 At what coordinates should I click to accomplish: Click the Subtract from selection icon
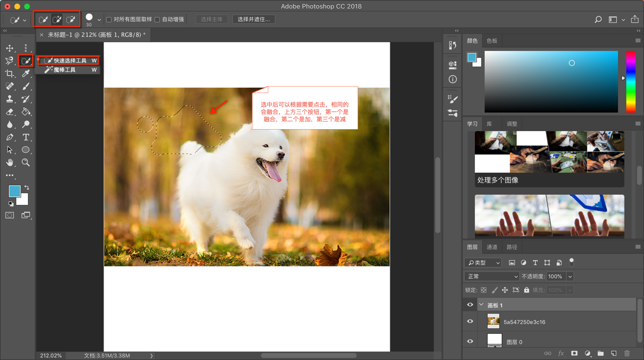coord(71,20)
